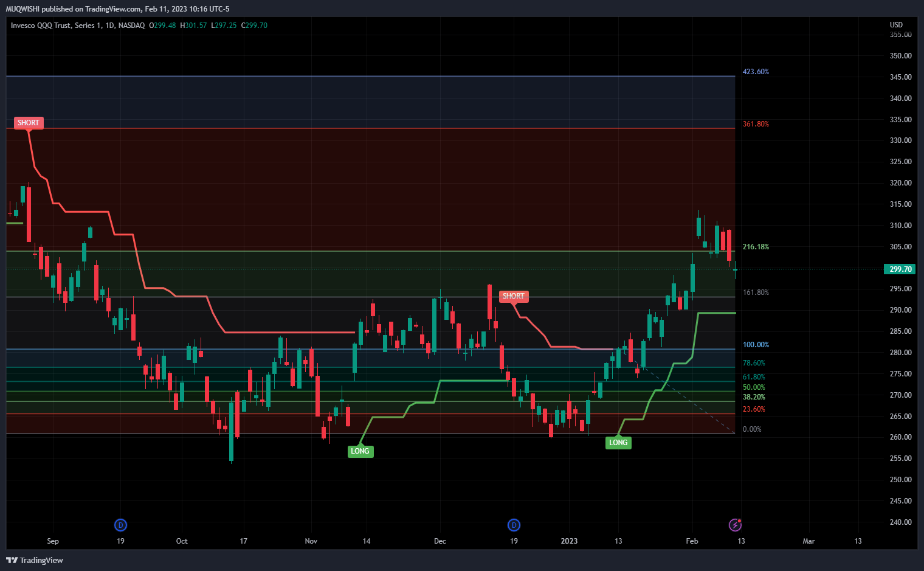Click the open value O299.48 in header
Viewport: 924px width, 571px height.
click(x=162, y=26)
